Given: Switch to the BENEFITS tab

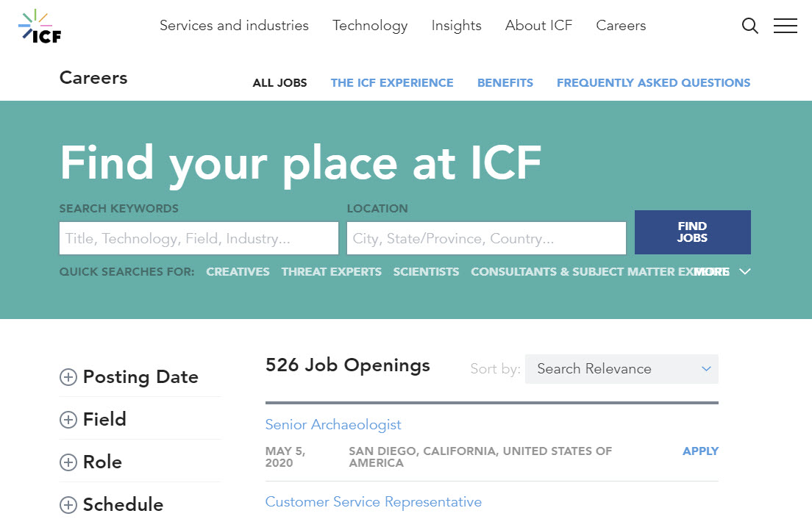Looking at the screenshot, I should [505, 82].
